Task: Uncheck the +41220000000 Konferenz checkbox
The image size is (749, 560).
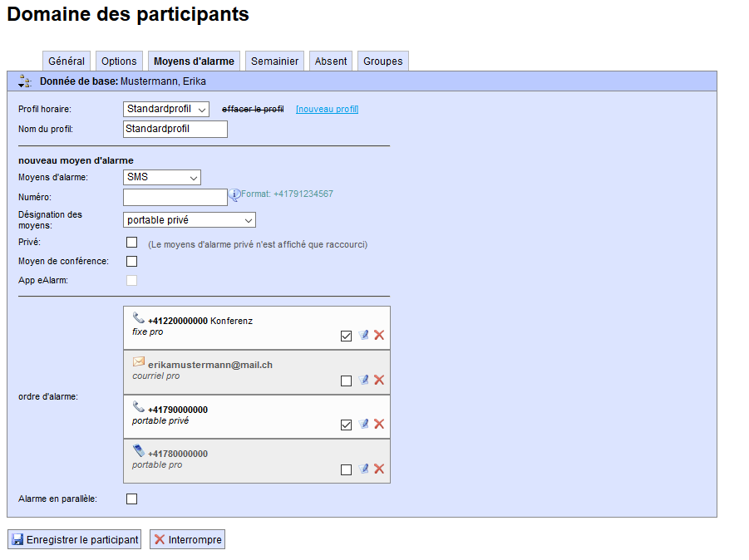Action: [x=346, y=336]
